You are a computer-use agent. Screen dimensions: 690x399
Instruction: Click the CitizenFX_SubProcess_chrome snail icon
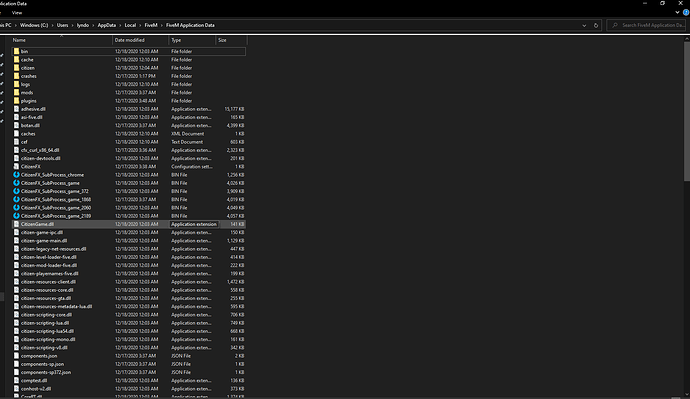16,175
